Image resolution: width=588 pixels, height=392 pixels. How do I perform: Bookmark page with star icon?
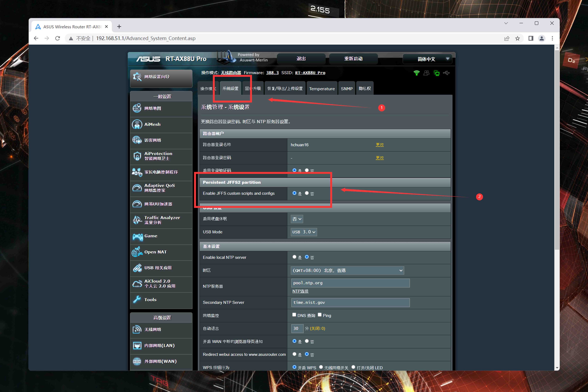(x=517, y=38)
